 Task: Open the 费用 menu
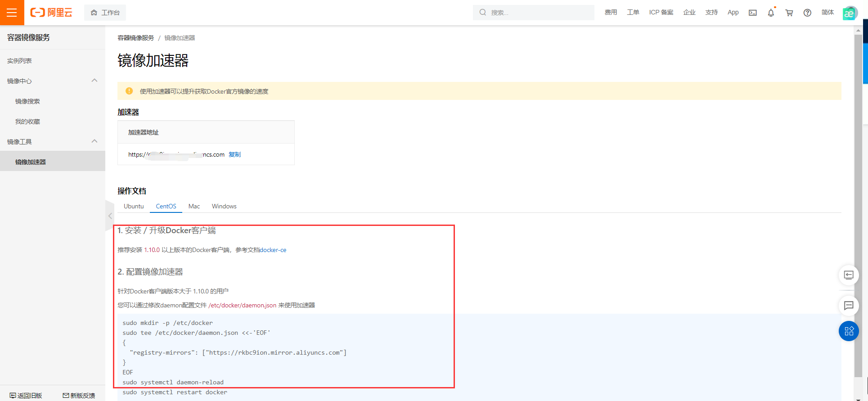pyautogui.click(x=611, y=13)
